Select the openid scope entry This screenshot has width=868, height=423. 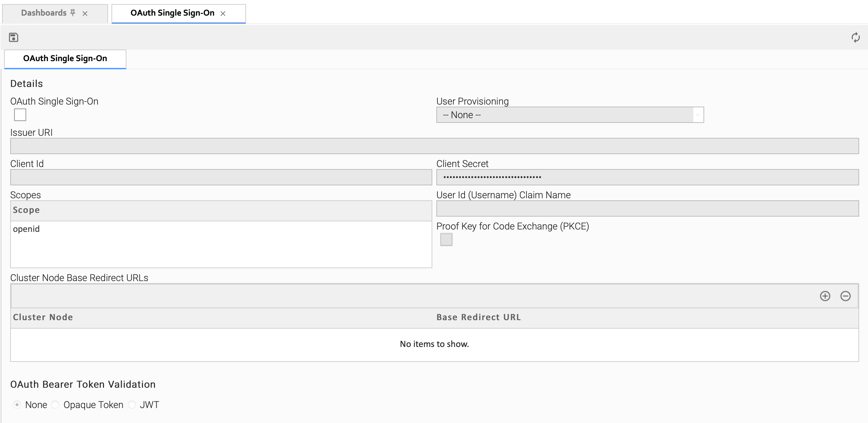(x=27, y=229)
